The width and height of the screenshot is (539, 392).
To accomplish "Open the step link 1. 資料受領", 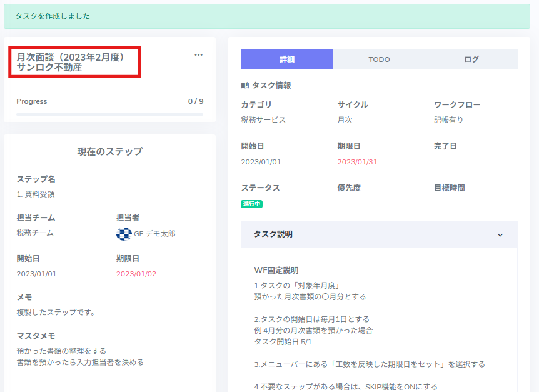I will coord(36,194).
